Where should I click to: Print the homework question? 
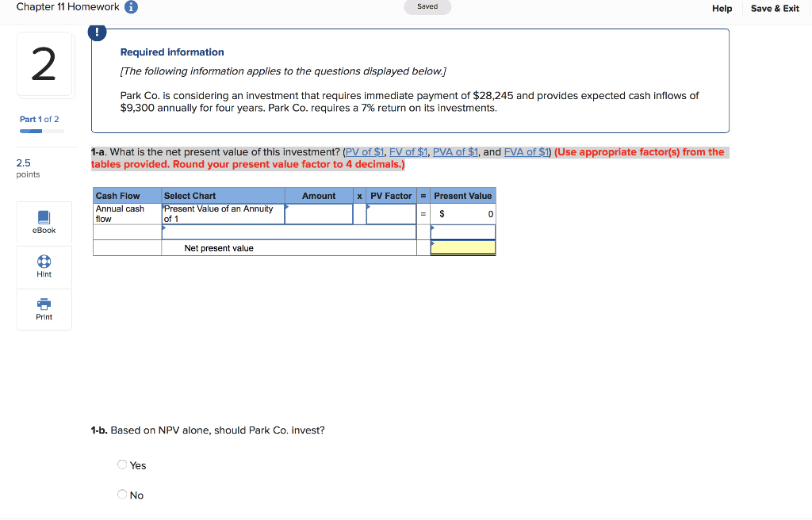[x=44, y=308]
